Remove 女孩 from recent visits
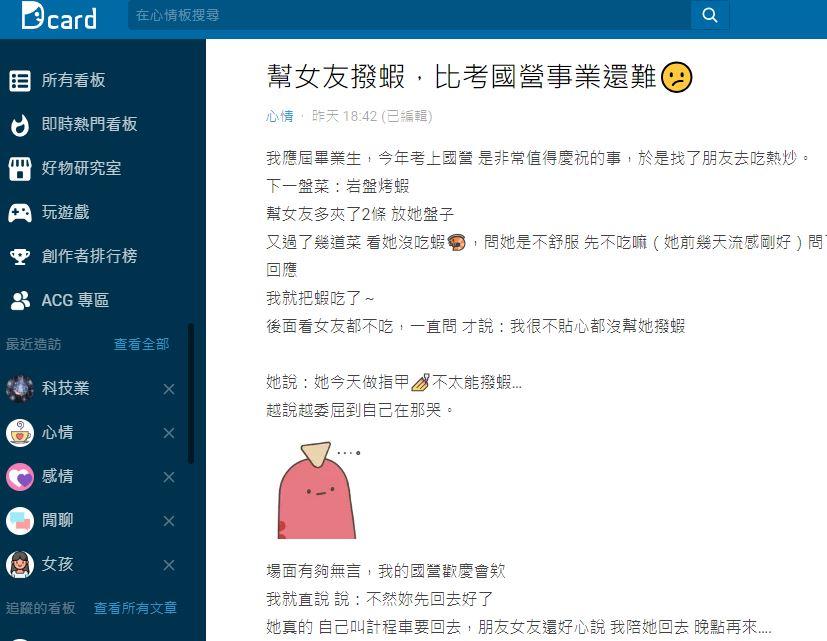This screenshot has width=827, height=641. (169, 565)
